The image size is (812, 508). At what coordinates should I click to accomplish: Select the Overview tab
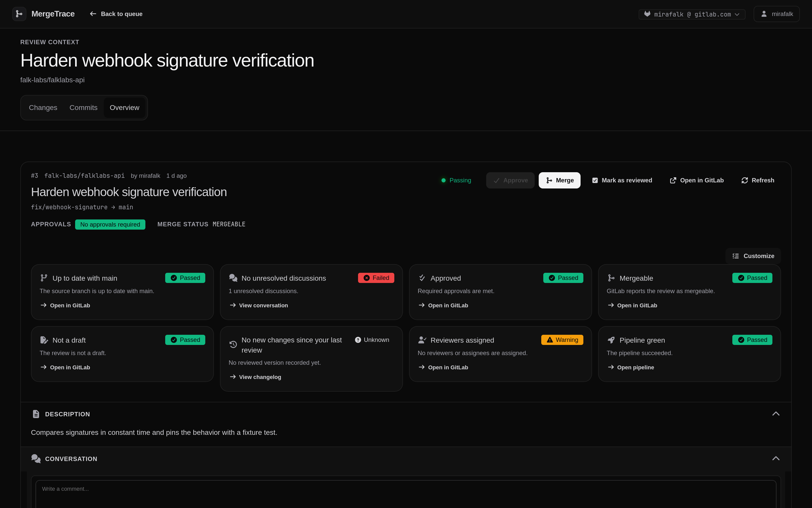[x=125, y=107]
